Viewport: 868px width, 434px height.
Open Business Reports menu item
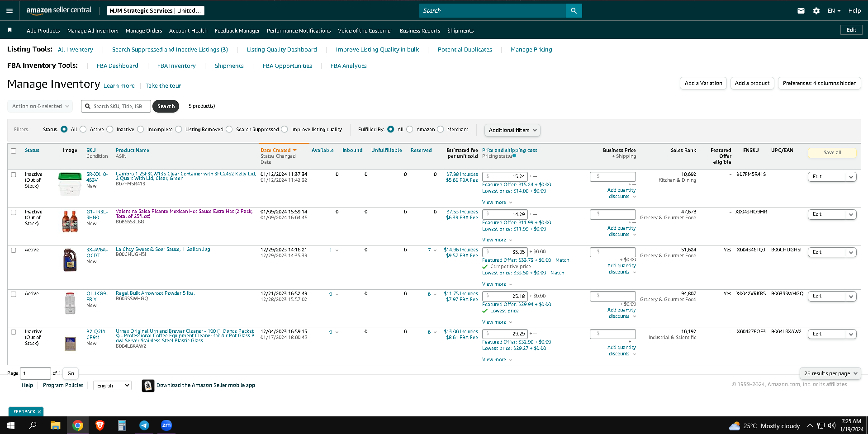click(420, 31)
